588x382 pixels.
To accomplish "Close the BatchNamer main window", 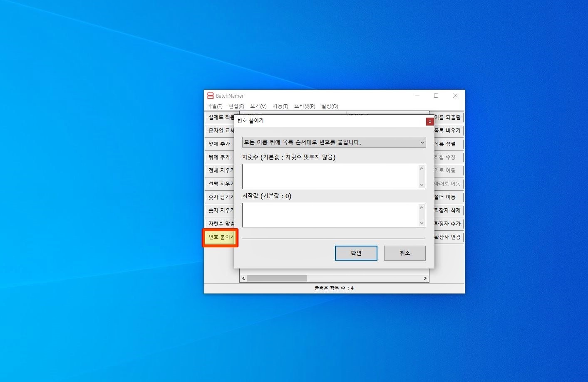I will (x=455, y=96).
